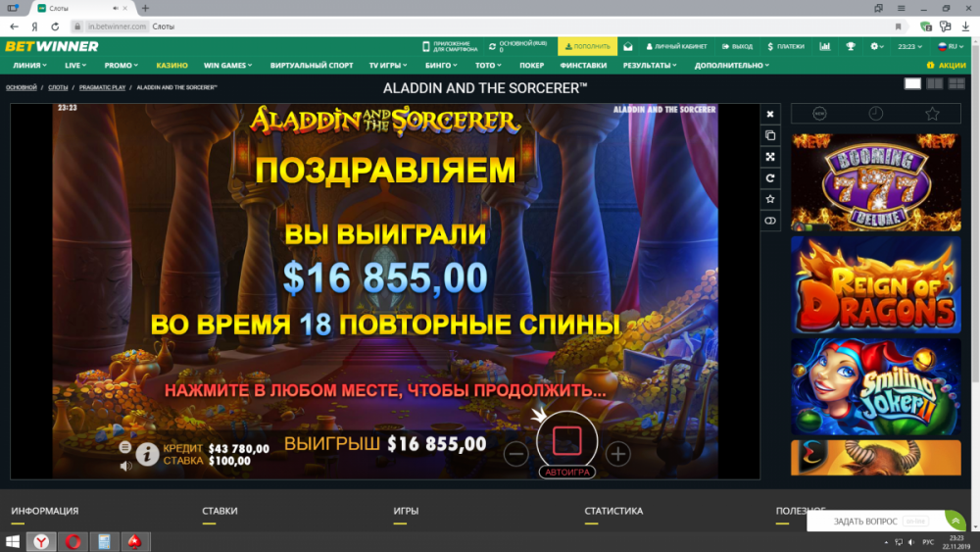Go back in browser

coord(14,26)
